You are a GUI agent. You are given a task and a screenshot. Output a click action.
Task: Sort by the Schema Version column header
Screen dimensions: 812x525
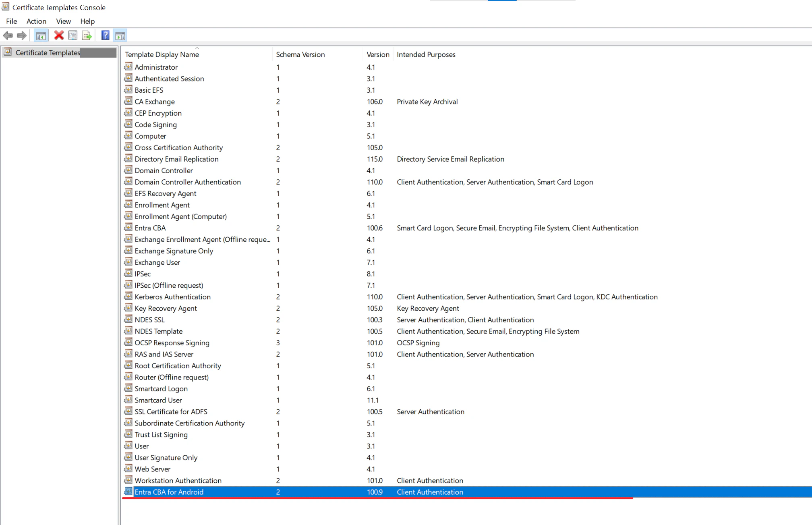click(x=318, y=54)
